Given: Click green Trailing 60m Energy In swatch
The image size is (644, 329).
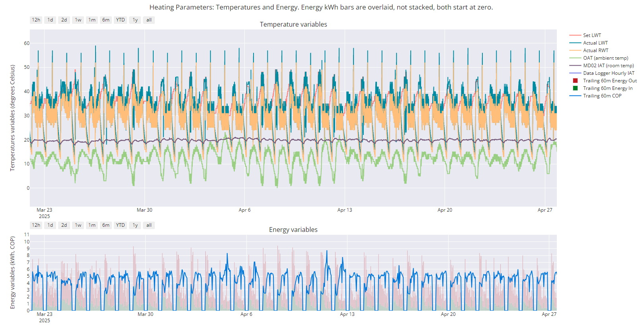Looking at the screenshot, I should (x=575, y=88).
